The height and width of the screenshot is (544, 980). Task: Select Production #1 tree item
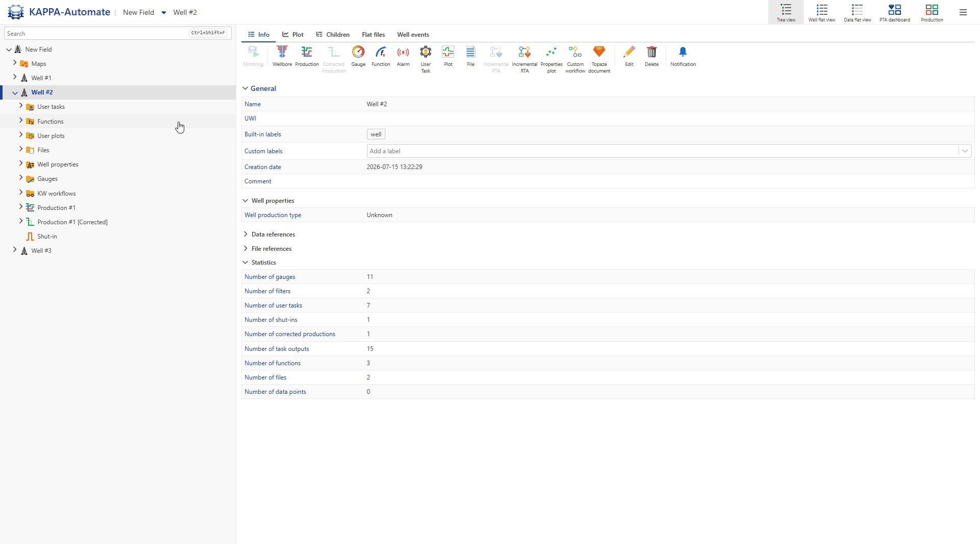point(56,208)
